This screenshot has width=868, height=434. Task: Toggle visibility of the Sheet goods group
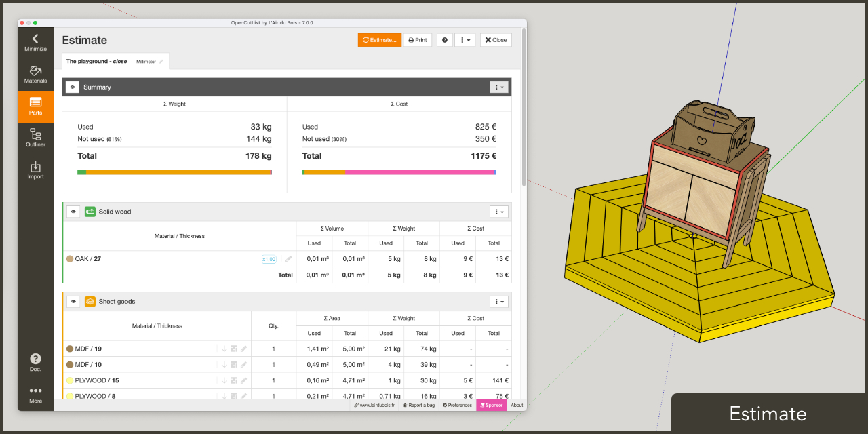click(73, 301)
